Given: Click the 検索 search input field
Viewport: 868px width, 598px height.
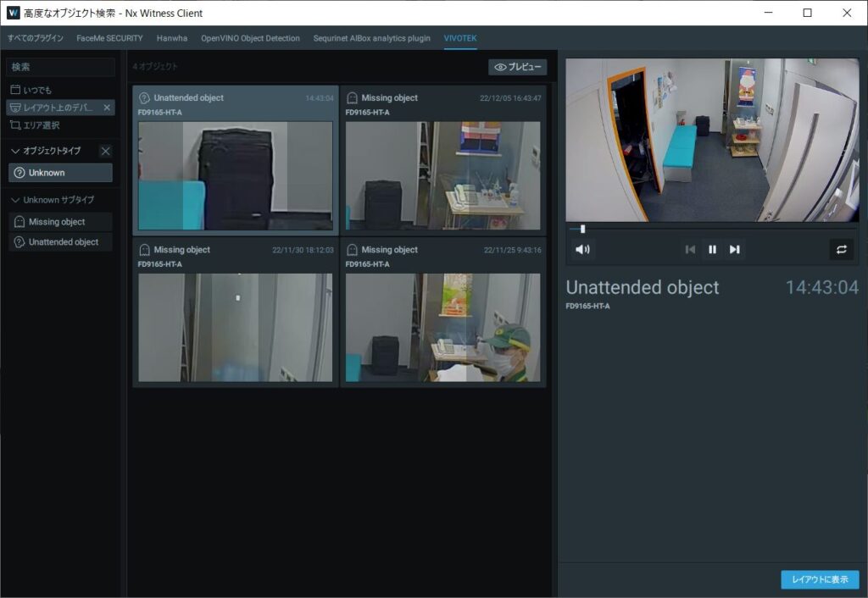Looking at the screenshot, I should pos(61,67).
